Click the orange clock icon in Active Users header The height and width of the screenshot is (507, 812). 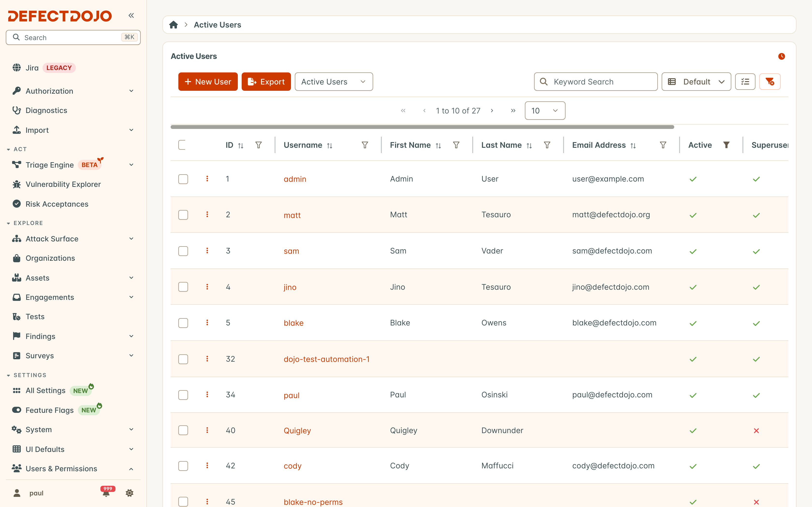pos(782,56)
